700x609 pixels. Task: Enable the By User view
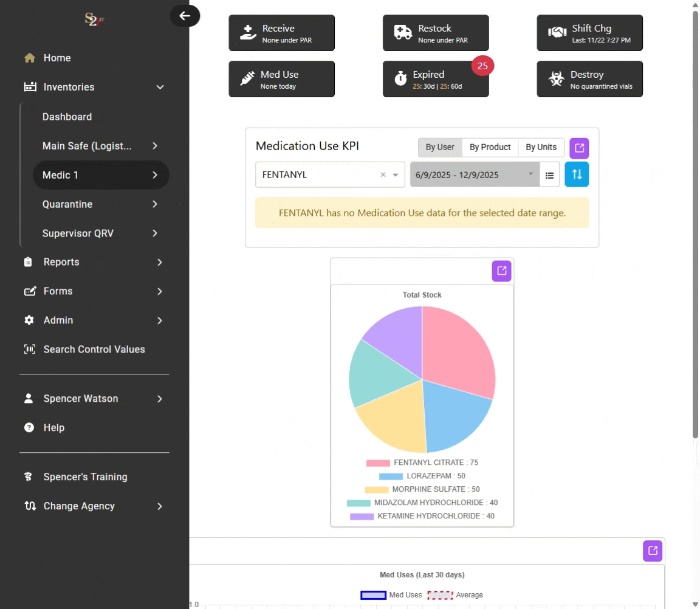pyautogui.click(x=439, y=146)
